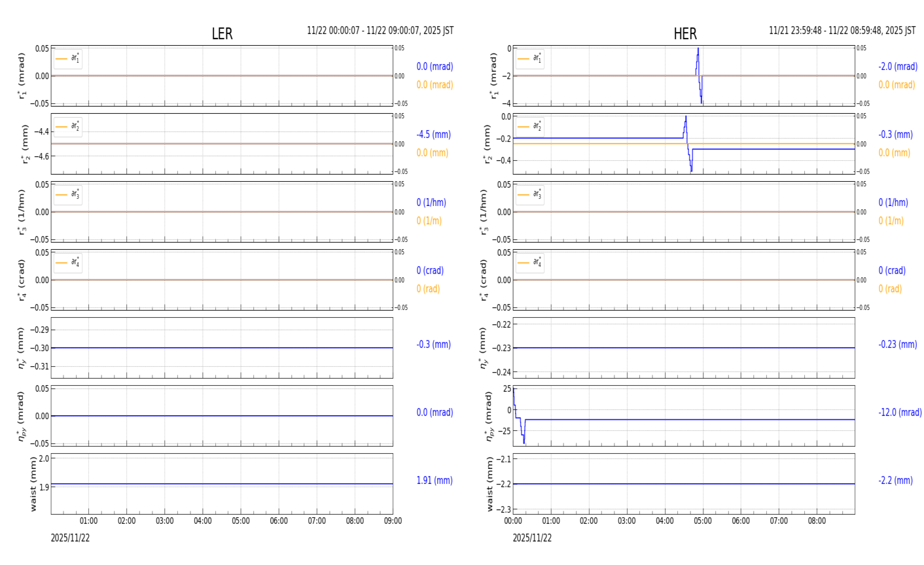The width and height of the screenshot is (924, 565).
Task: Click the 08:00 tick on HER time axis
Action: tap(817, 521)
